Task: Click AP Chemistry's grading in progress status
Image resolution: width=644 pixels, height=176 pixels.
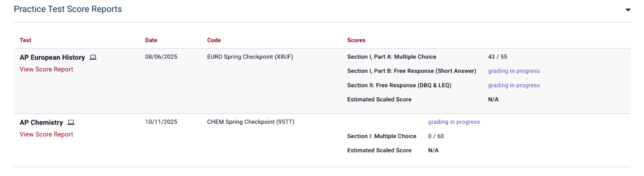Action: click(x=454, y=122)
